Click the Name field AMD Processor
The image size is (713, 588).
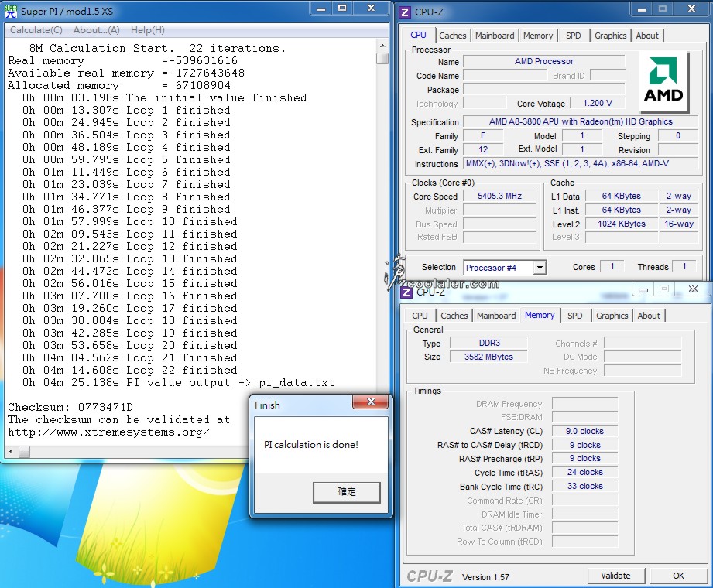[x=543, y=61]
